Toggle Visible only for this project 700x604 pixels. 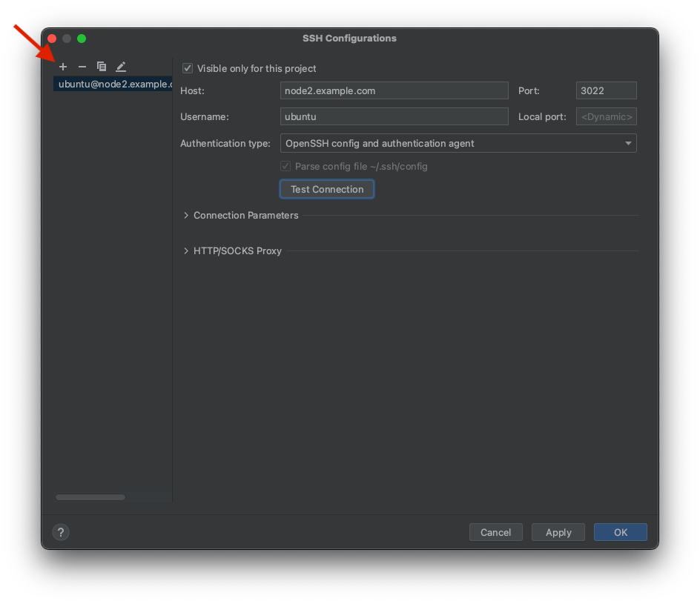coord(188,68)
